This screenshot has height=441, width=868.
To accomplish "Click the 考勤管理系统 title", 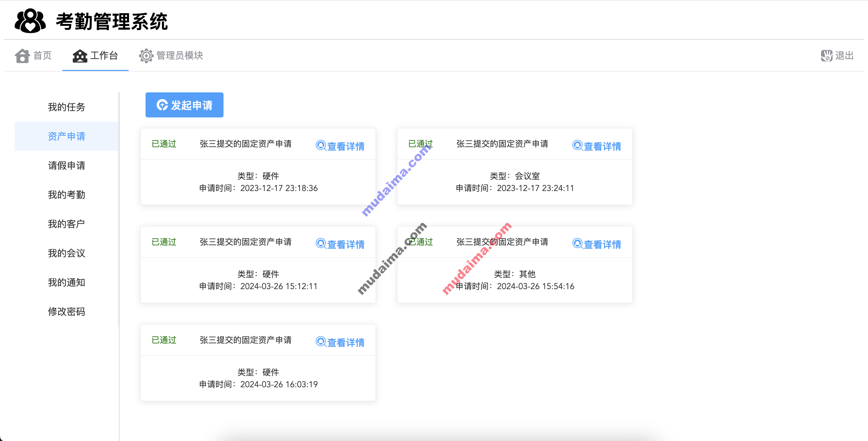I will click(x=112, y=21).
